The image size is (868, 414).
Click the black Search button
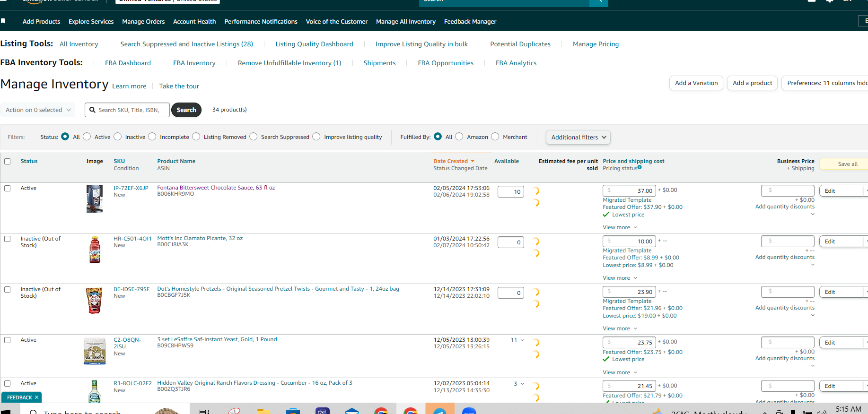(x=186, y=110)
